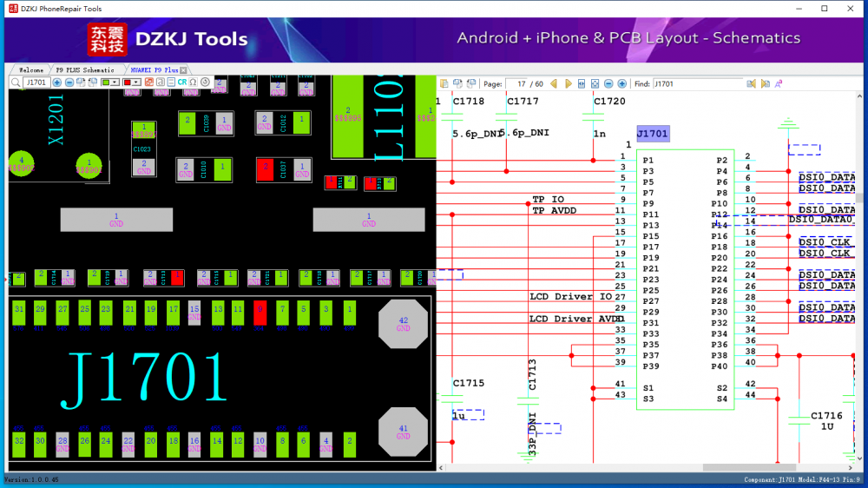Go to the next schematic page
Viewport: 868px width, 488px height.
[x=569, y=84]
